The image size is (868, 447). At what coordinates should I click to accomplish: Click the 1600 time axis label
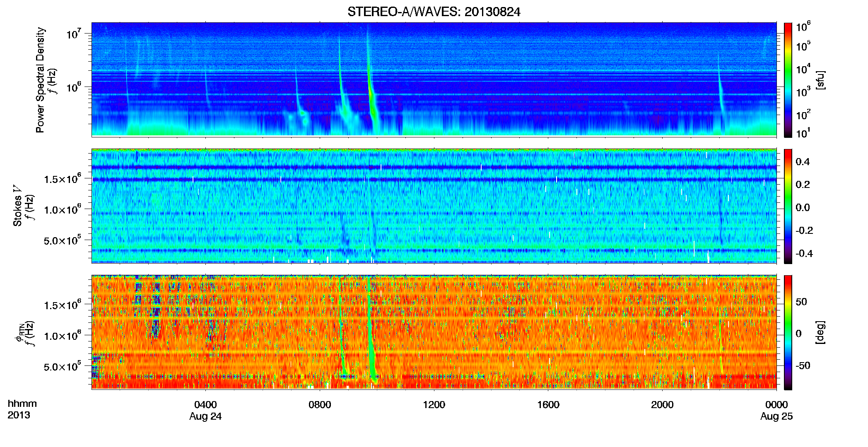point(548,404)
